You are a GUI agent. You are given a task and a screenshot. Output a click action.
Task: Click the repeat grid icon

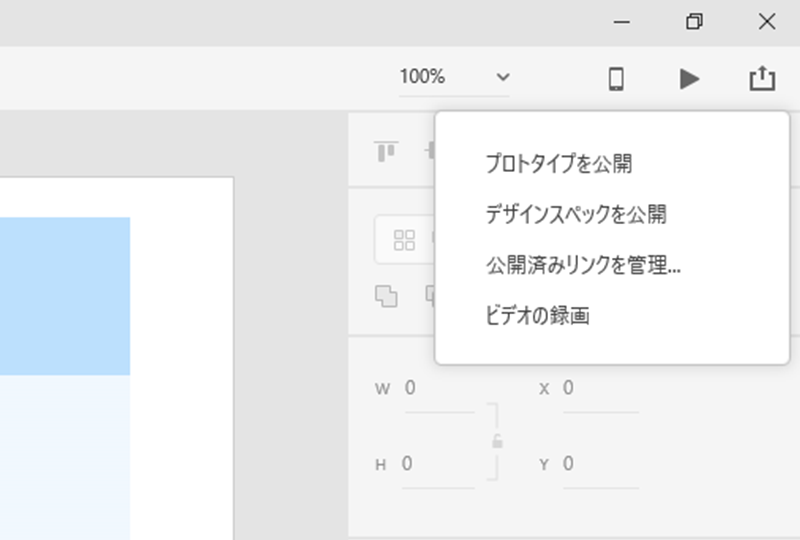pos(404,240)
